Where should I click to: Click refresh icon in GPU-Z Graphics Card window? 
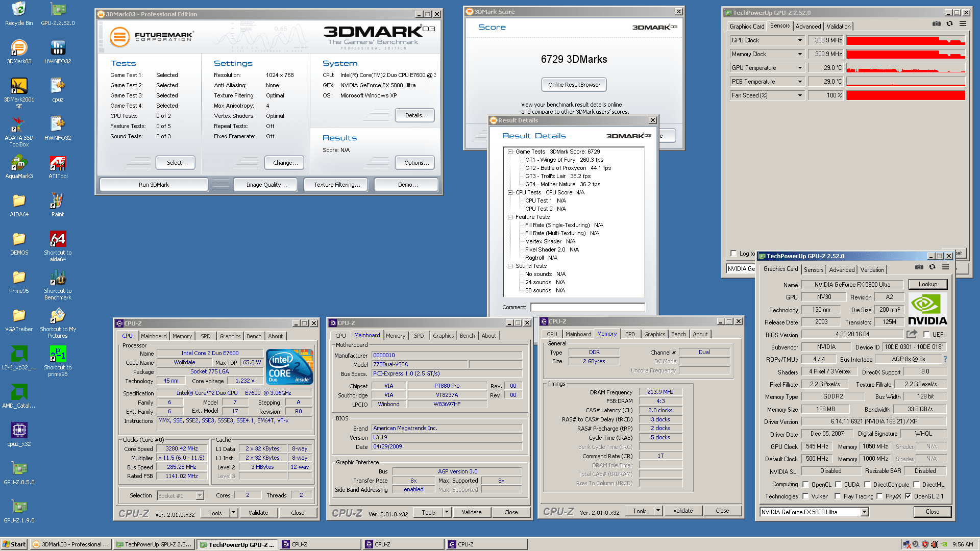tap(932, 267)
